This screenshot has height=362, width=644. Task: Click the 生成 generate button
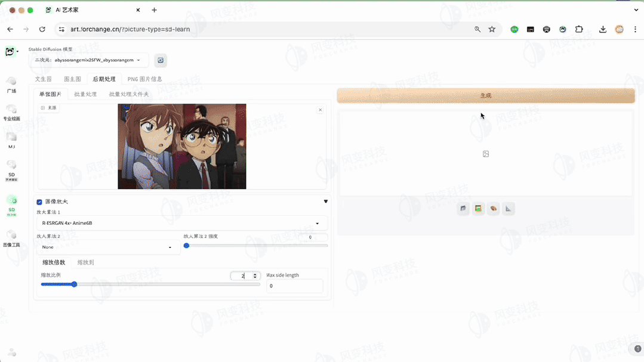(486, 95)
